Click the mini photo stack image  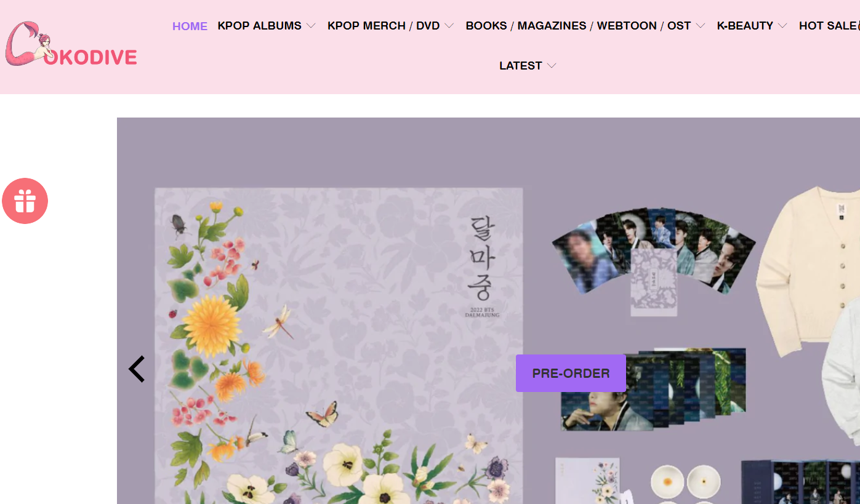(653, 389)
